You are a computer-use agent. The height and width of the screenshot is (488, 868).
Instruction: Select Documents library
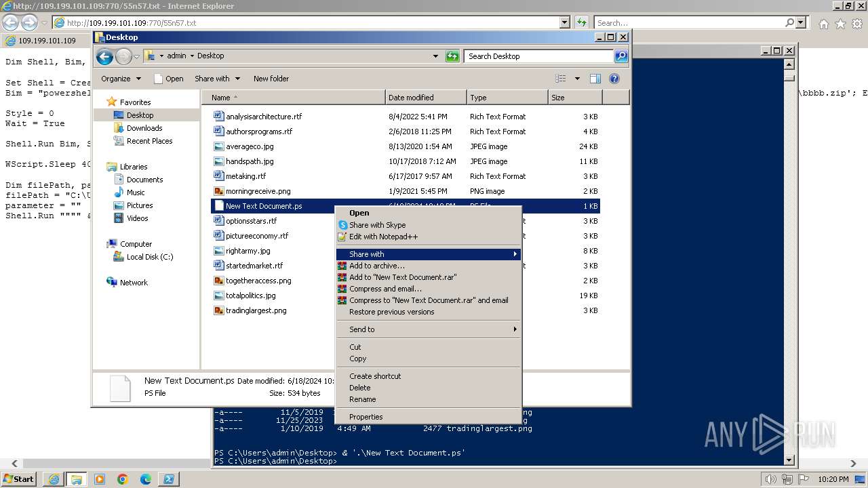(x=144, y=180)
